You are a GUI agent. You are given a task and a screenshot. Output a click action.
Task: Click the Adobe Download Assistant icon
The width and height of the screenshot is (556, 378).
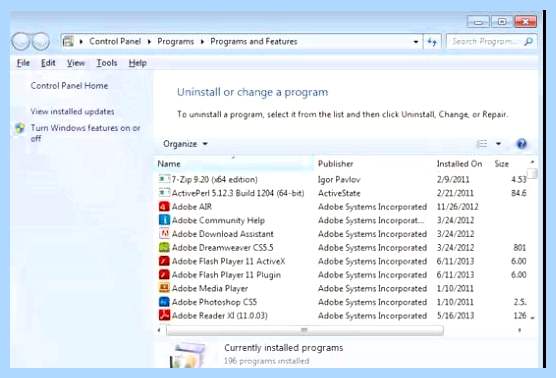(164, 234)
